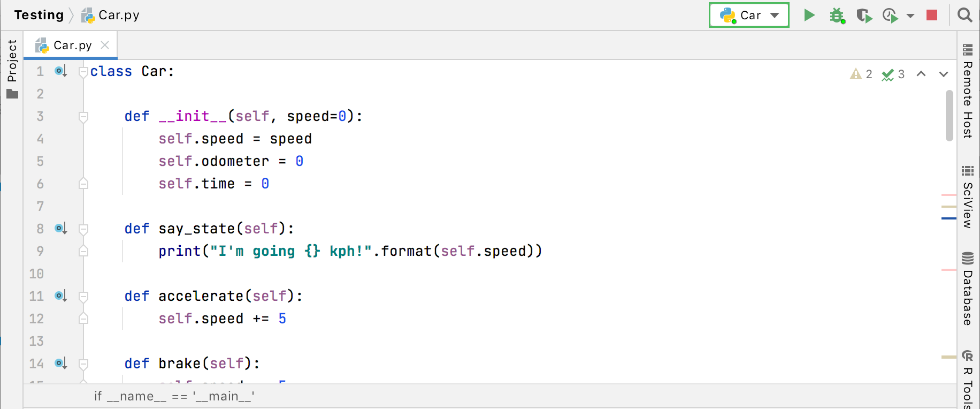The height and width of the screenshot is (409, 980).
Task: Toggle the Database tool window
Action: click(967, 289)
